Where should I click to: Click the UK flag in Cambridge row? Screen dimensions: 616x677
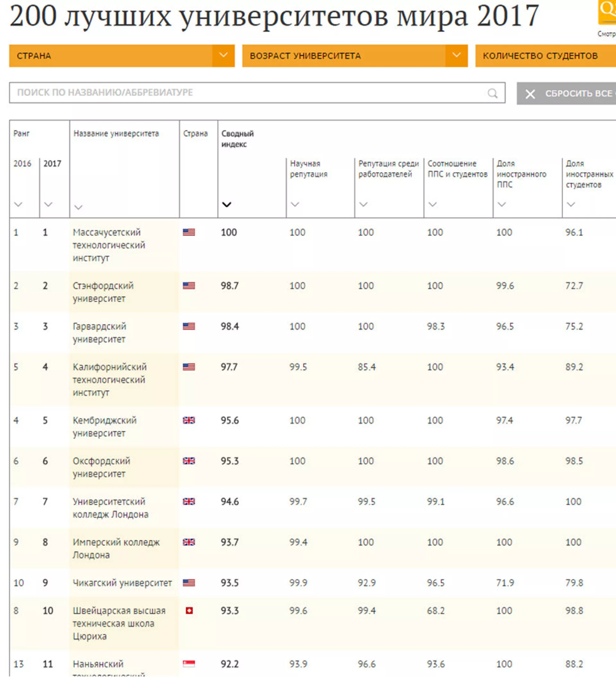coord(189,420)
